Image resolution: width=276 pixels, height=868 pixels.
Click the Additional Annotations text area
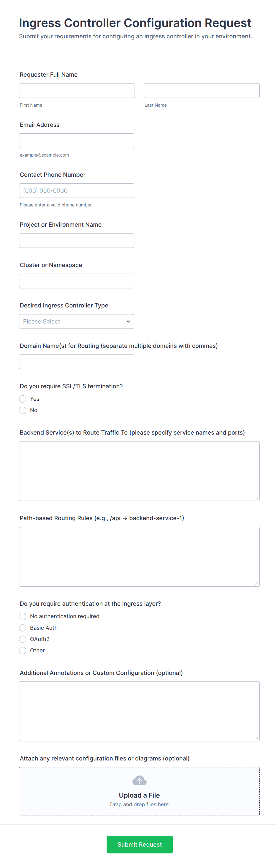[x=139, y=711]
